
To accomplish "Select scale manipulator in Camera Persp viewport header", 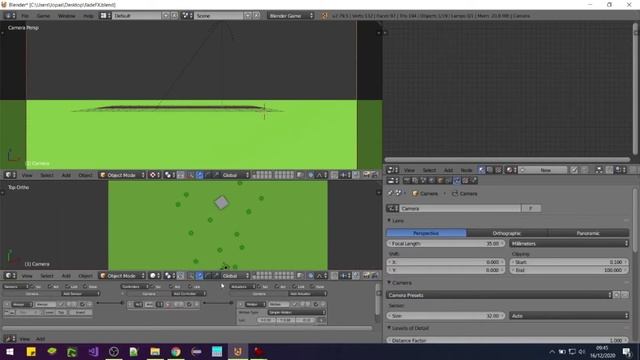I will click(216, 175).
